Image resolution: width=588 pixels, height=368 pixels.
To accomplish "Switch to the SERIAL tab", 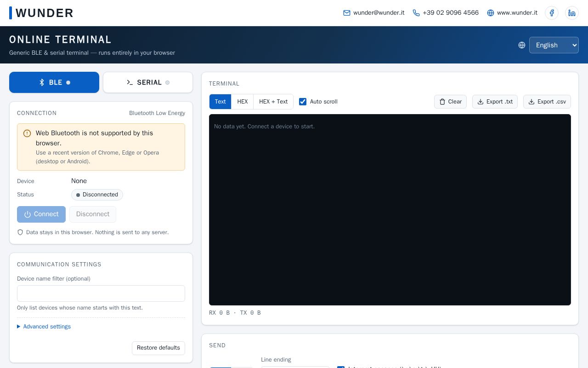I will (148, 82).
